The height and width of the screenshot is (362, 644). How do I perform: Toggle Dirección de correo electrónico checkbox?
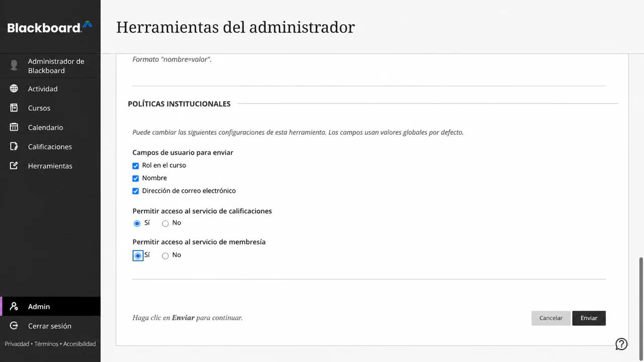click(x=135, y=191)
